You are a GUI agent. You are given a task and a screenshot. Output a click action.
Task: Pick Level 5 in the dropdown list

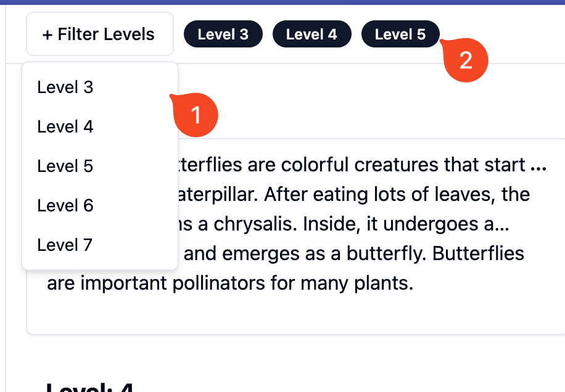(x=65, y=166)
